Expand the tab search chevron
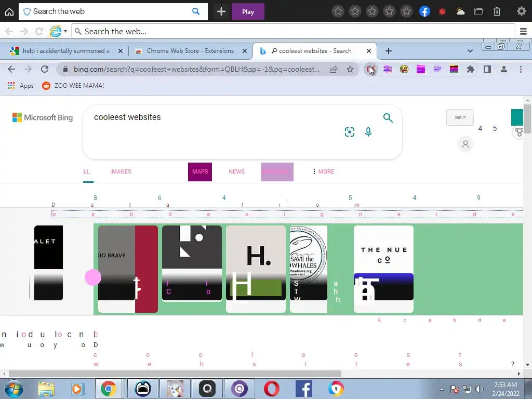532x399 pixels. coord(470,51)
